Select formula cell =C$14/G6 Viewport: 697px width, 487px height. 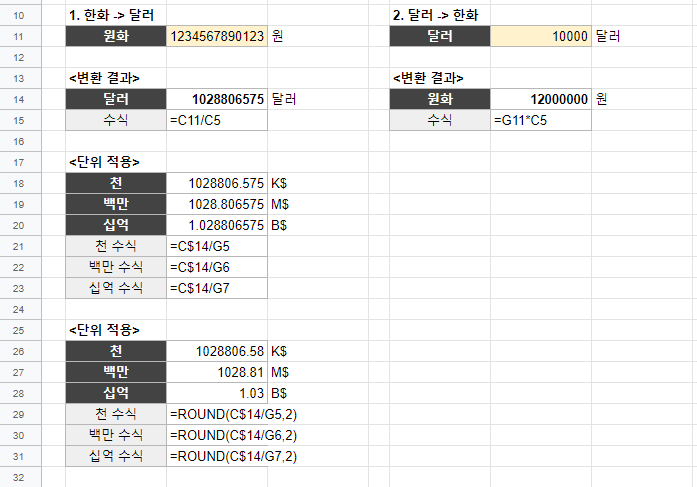coord(217,267)
